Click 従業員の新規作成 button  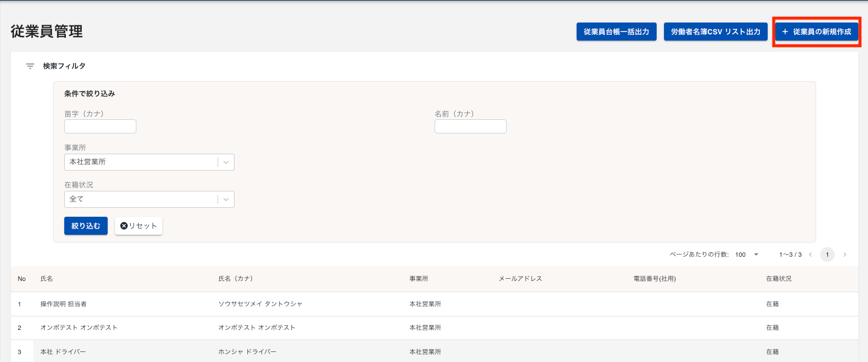click(x=816, y=32)
